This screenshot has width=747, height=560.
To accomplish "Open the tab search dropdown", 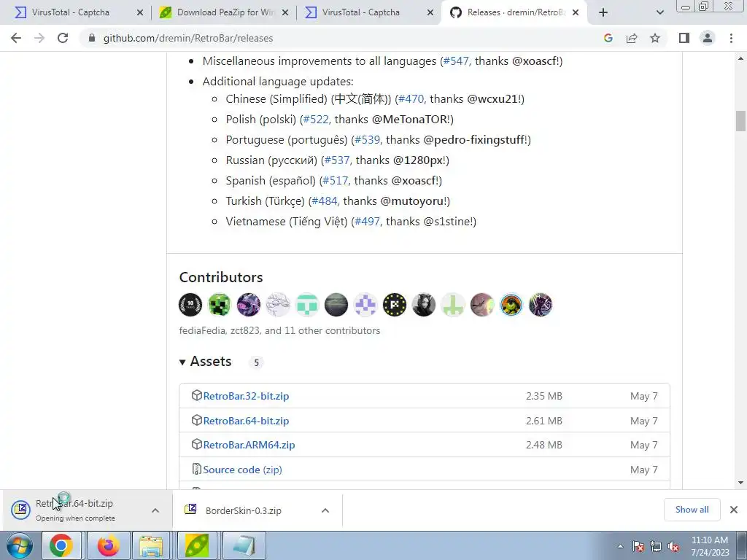I will 659,12.
